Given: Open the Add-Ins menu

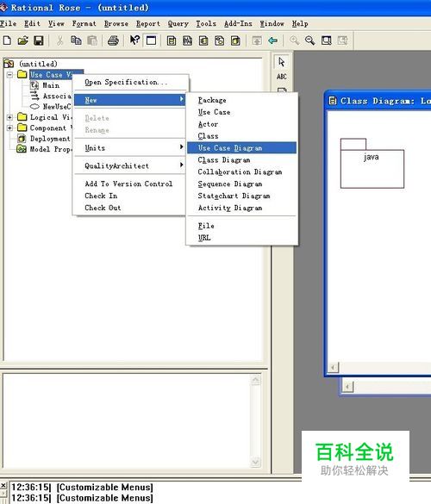Looking at the screenshot, I should (x=238, y=24).
